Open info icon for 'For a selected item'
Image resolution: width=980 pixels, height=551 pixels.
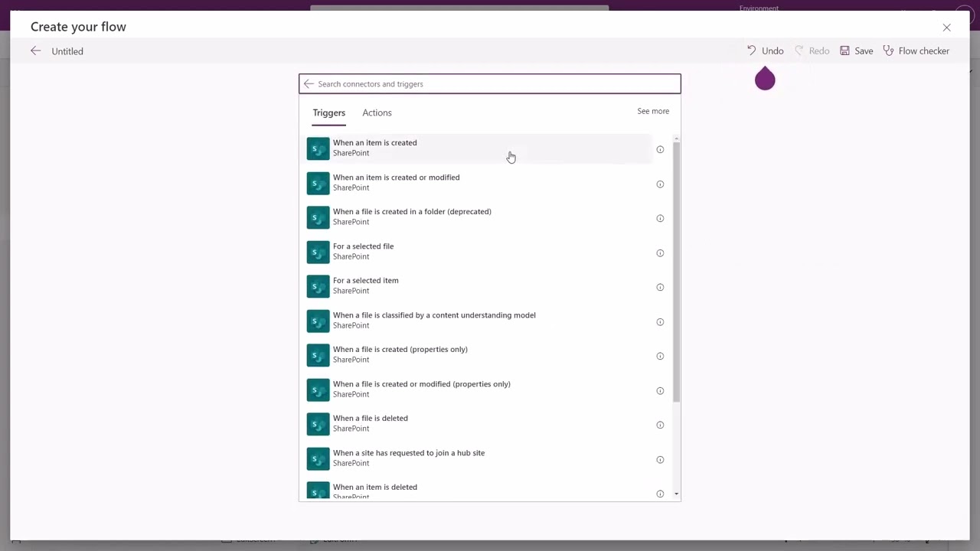pos(660,287)
